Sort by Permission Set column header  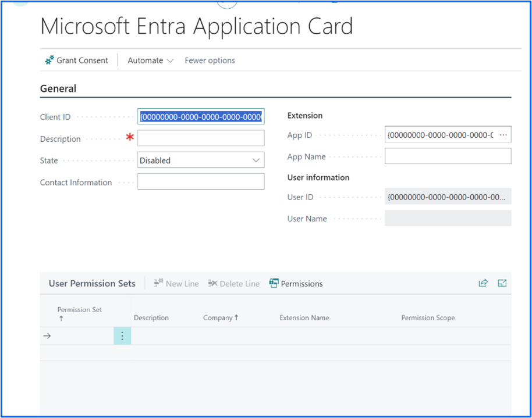pyautogui.click(x=79, y=313)
